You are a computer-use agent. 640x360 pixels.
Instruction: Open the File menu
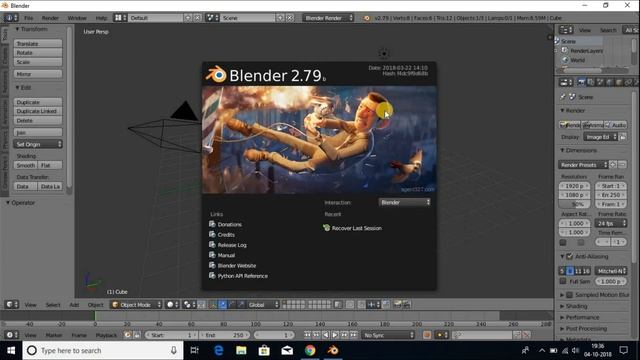(x=29, y=18)
